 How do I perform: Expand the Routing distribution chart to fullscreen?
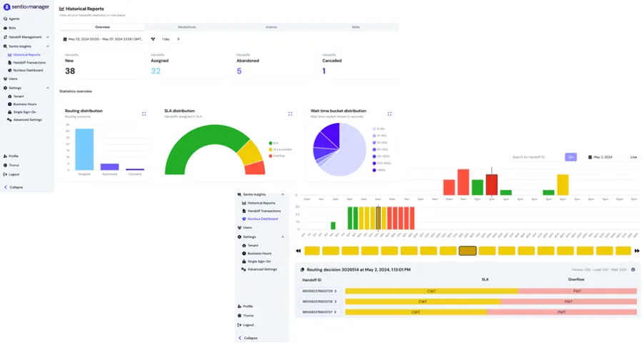(144, 114)
